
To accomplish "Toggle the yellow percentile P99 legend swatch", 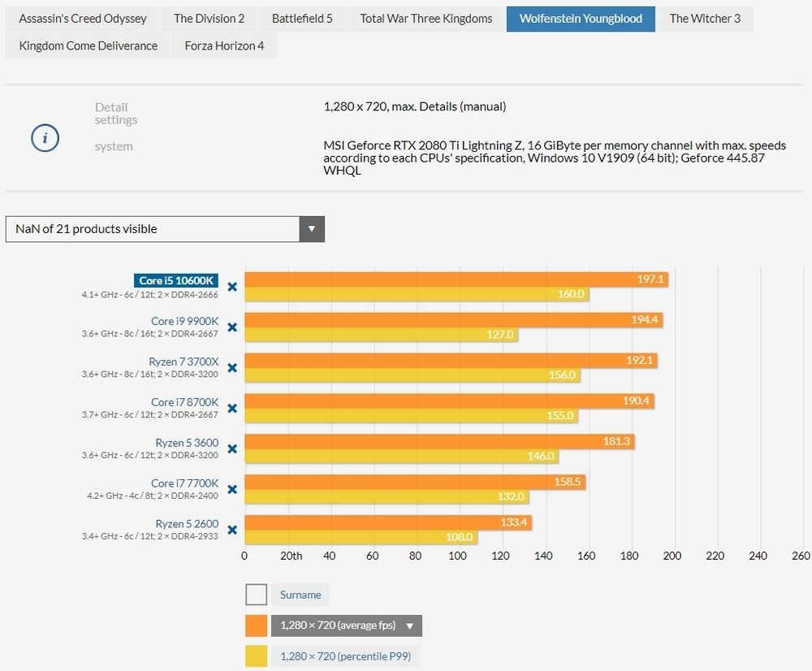I will click(256, 656).
